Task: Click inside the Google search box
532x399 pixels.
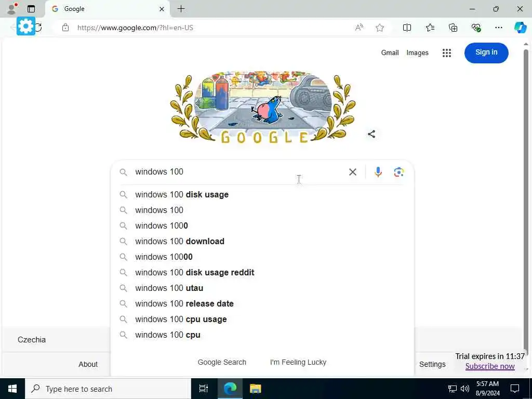Action: [x=237, y=171]
